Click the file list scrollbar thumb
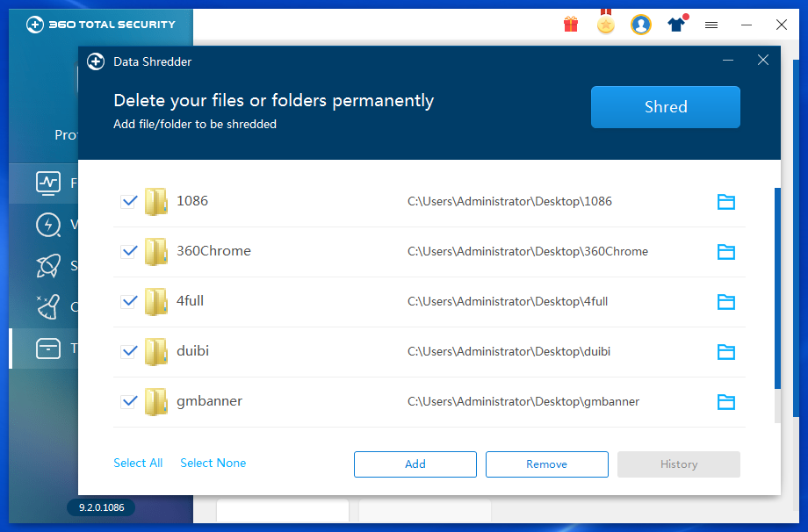808x532 pixels. [777, 289]
